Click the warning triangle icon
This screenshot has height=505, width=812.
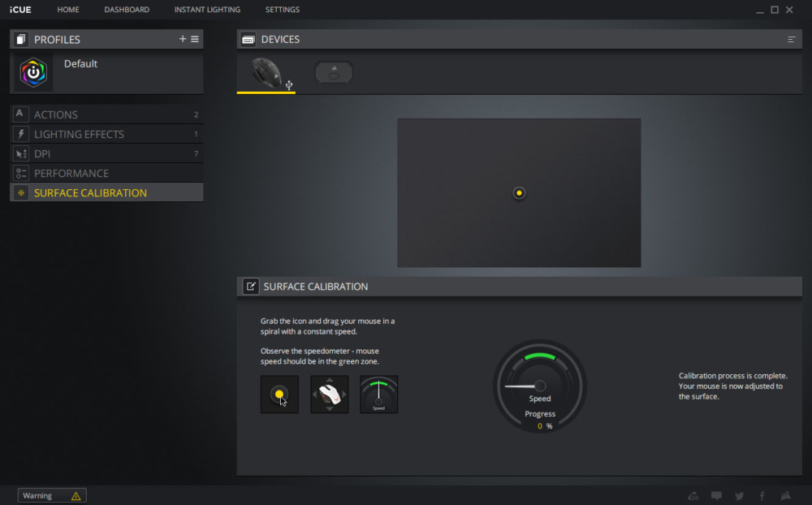pos(76,496)
